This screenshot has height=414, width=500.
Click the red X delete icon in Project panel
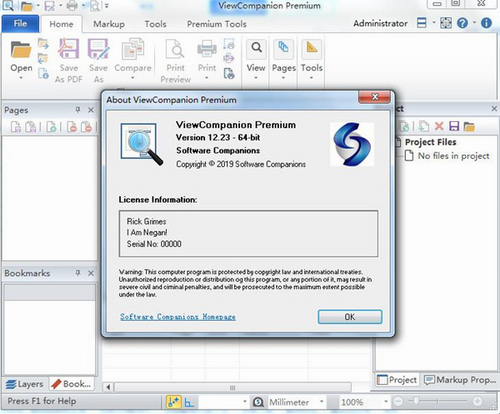click(x=439, y=126)
